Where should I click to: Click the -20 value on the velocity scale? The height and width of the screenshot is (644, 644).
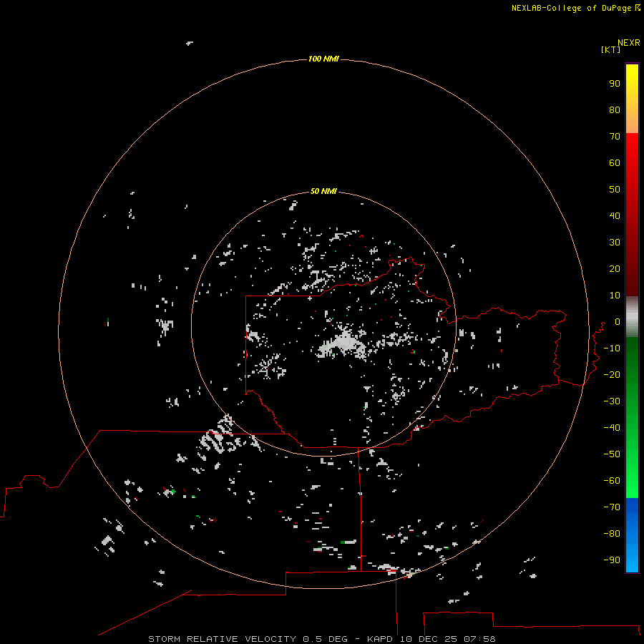612,375
